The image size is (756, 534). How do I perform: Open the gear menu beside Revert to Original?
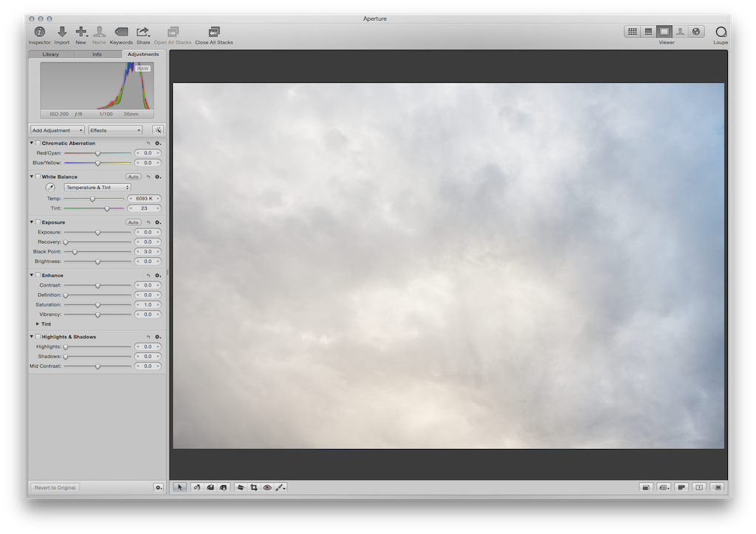[x=159, y=487]
